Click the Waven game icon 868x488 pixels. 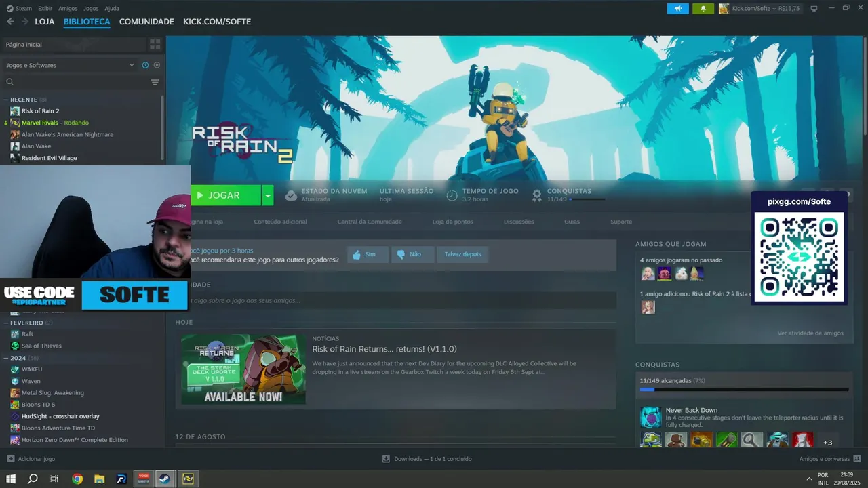point(15,381)
